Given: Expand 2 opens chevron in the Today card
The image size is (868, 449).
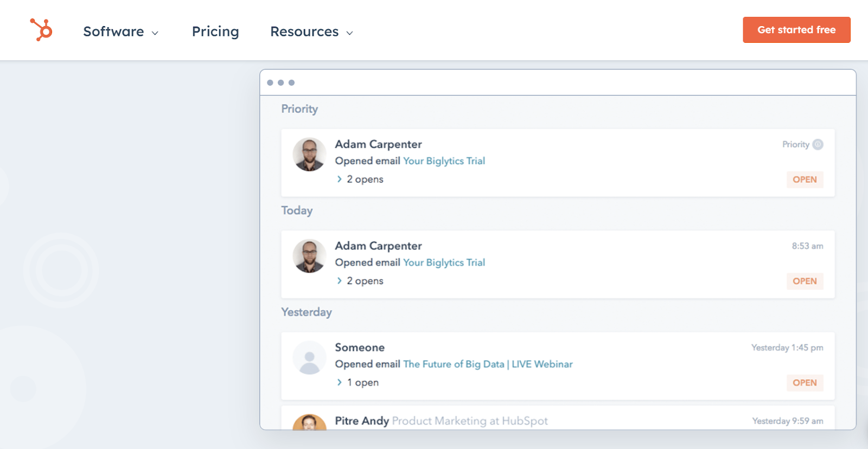Looking at the screenshot, I should tap(340, 280).
